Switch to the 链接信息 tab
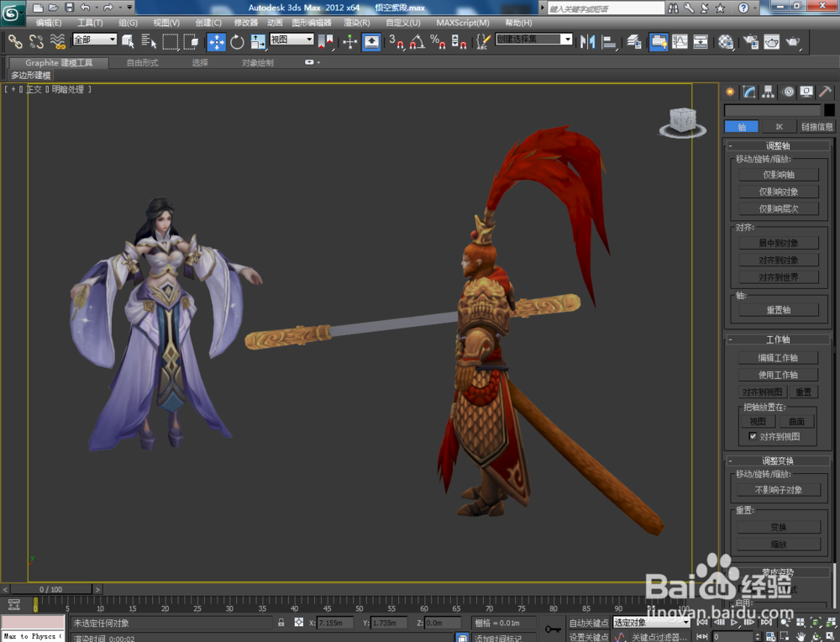Viewport: 840px width, 642px height. (817, 127)
